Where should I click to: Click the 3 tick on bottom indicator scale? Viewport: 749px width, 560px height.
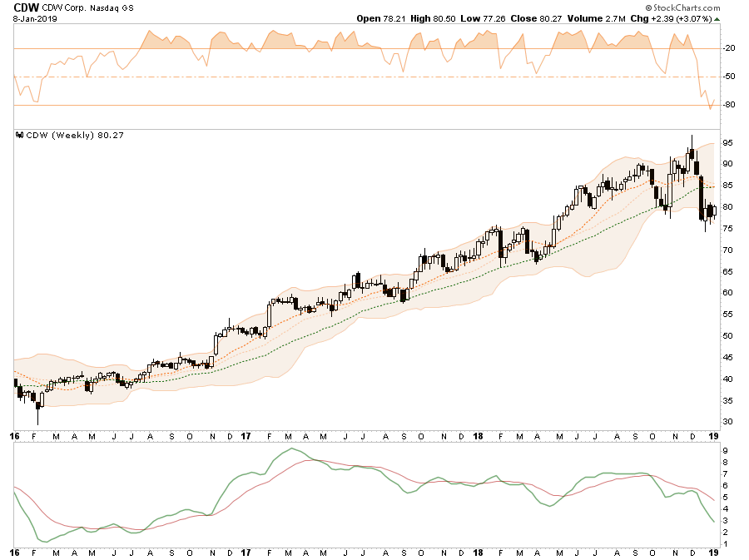click(x=725, y=521)
